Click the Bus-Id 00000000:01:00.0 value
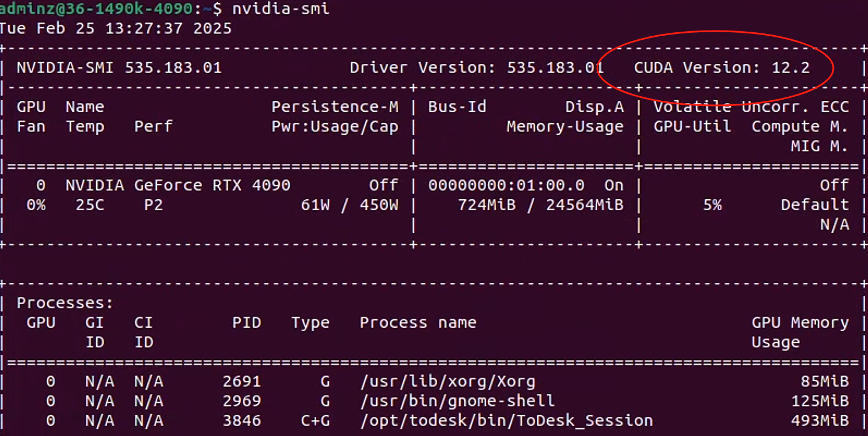The width and height of the screenshot is (868, 436). (x=506, y=185)
